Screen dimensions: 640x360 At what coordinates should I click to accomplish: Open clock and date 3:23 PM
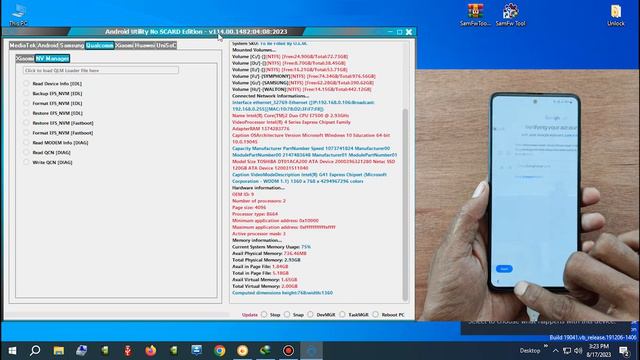coord(599,351)
